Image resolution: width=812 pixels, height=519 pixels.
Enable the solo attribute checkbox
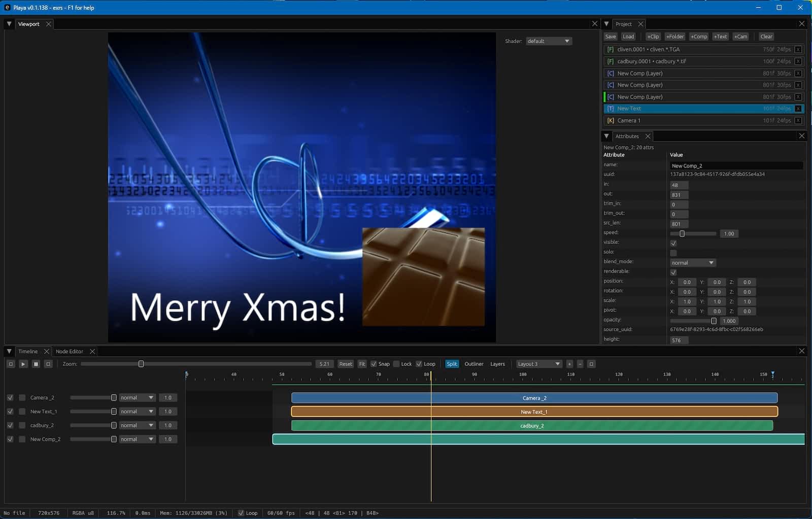673,253
